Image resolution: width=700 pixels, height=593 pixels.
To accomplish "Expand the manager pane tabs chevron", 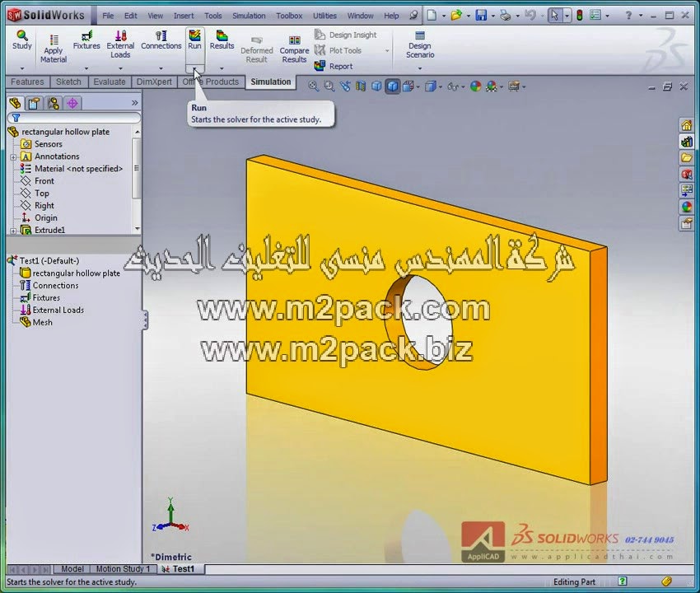I will pos(135,103).
